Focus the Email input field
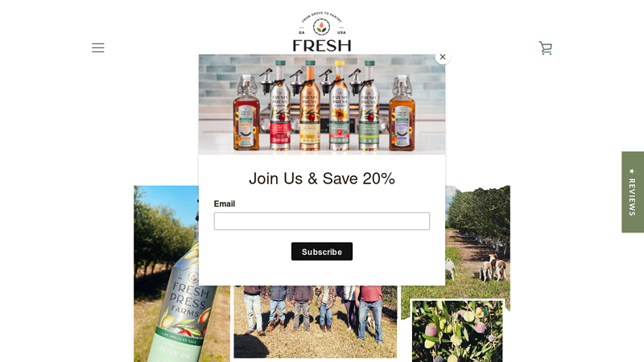The image size is (644, 362). [x=321, y=221]
